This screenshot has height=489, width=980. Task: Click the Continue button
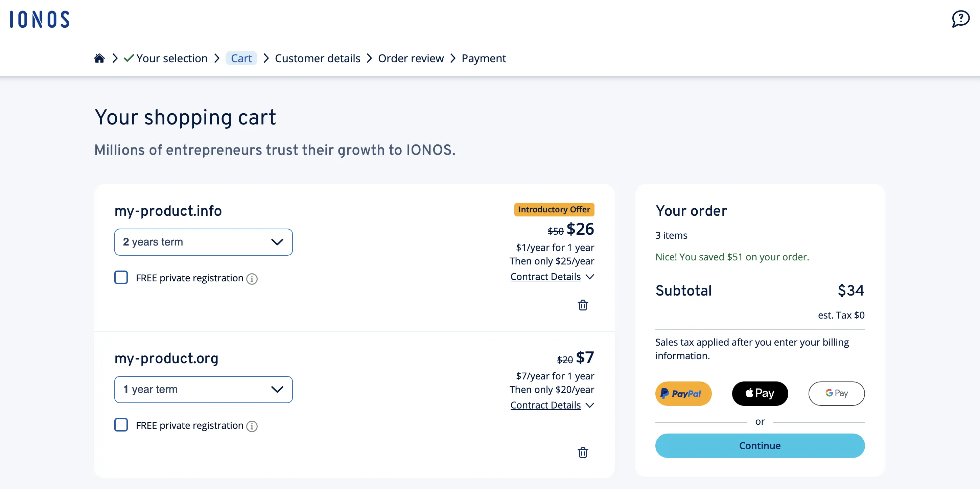(760, 446)
